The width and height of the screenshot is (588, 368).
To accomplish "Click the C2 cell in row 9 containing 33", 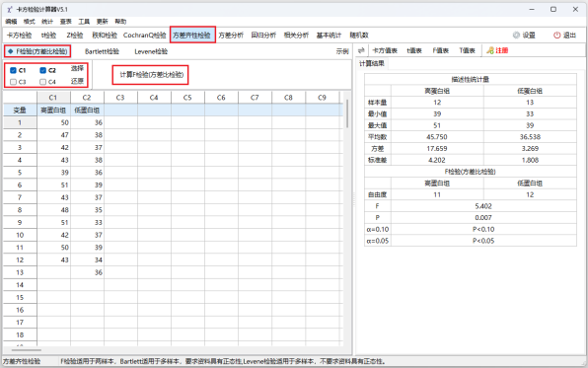I will pyautogui.click(x=87, y=222).
